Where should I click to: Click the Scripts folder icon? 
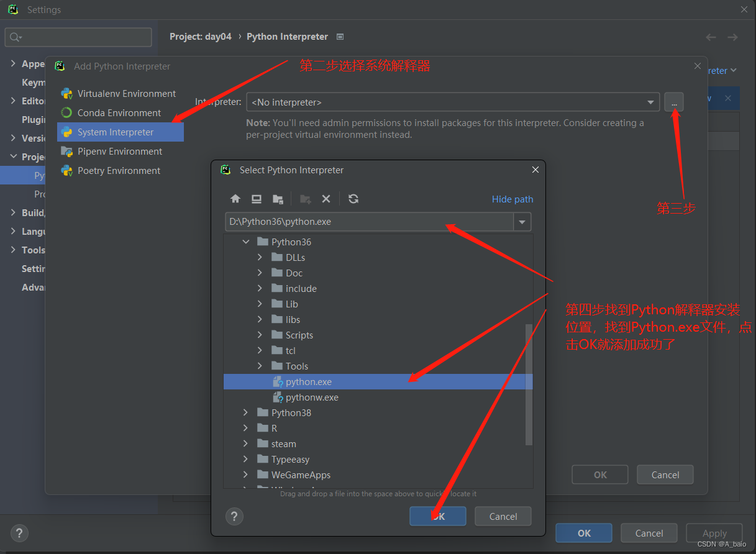coord(277,335)
